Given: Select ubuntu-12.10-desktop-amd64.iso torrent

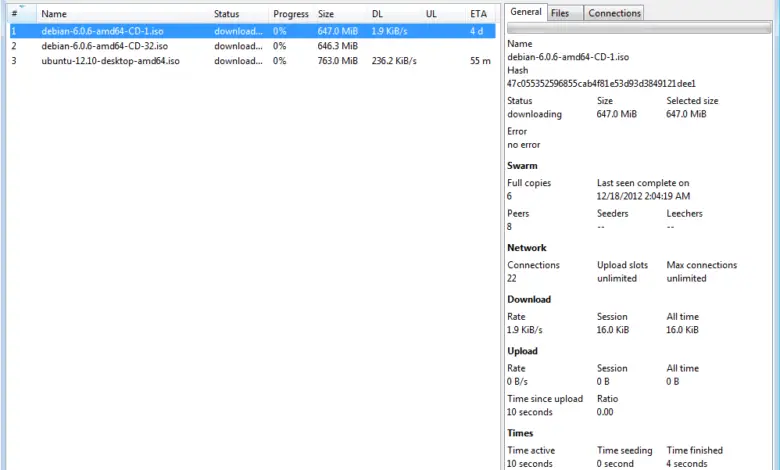Looking at the screenshot, I should click(252, 61).
